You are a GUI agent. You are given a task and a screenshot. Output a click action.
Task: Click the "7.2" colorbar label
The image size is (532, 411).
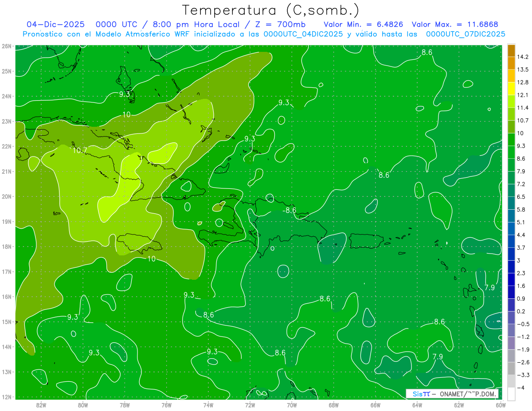[x=521, y=184]
